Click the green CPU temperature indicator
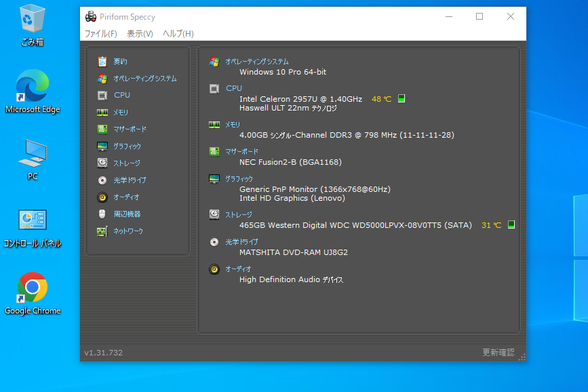The image size is (588, 392). (401, 98)
